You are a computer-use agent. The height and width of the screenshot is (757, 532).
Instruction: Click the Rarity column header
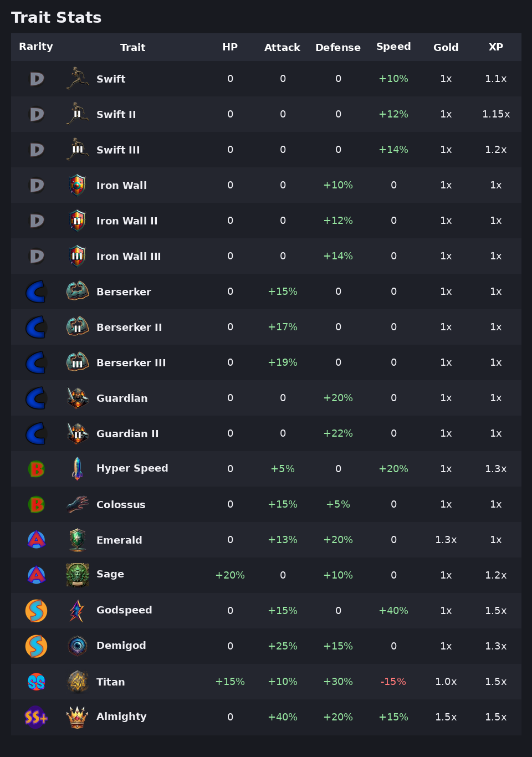(36, 47)
